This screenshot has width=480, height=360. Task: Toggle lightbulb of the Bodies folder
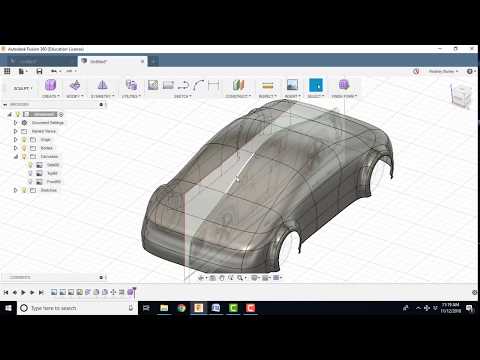tap(24, 148)
